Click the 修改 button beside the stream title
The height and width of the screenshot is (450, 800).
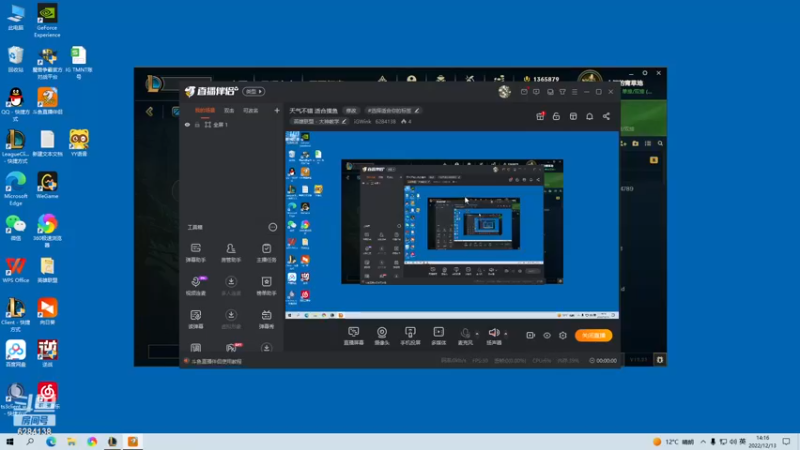351,110
